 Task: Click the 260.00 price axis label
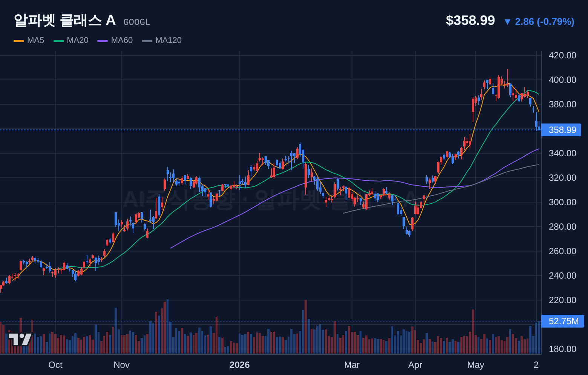pyautogui.click(x=562, y=251)
